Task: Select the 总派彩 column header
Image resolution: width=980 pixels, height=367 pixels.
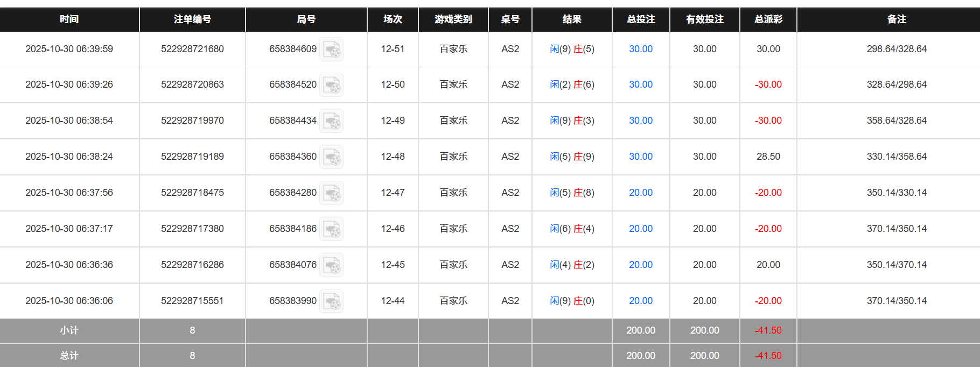Action: click(x=768, y=19)
